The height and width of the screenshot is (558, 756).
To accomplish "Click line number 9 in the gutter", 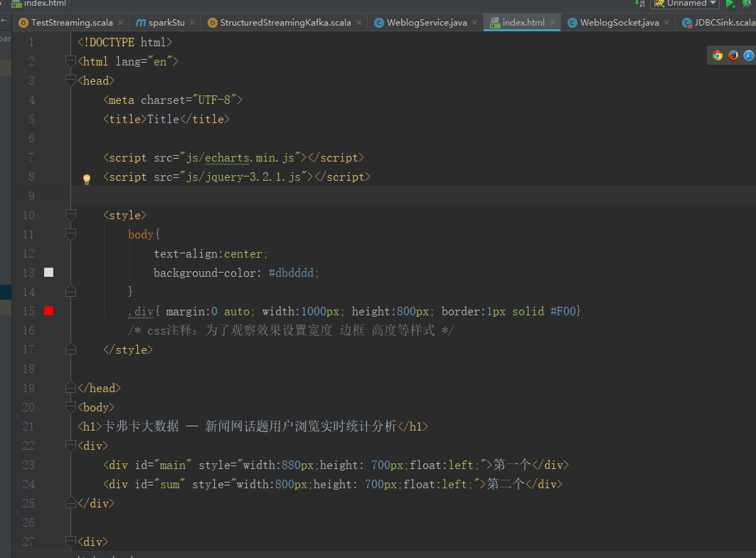I will coord(31,196).
